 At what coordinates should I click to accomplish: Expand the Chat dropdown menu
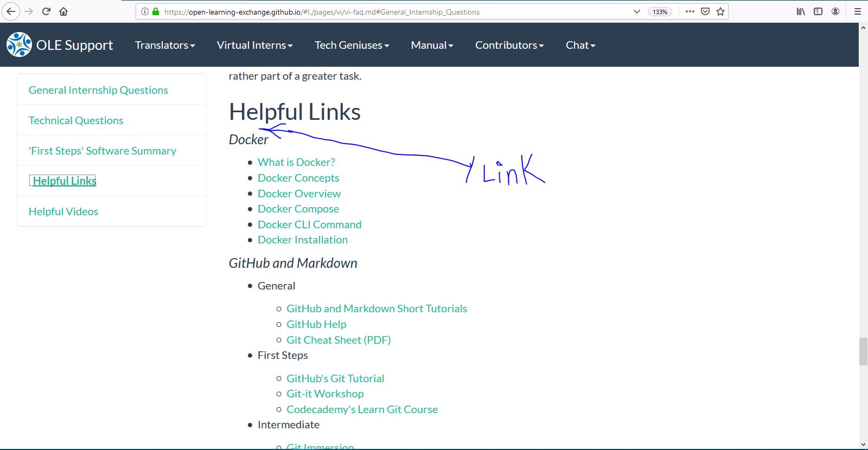(x=580, y=45)
